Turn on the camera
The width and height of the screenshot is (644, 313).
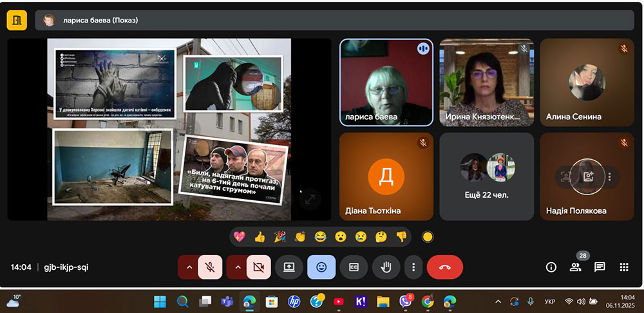[x=259, y=267]
